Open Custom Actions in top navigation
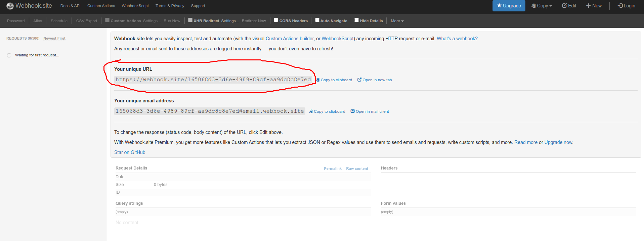The width and height of the screenshot is (644, 241). point(101,6)
